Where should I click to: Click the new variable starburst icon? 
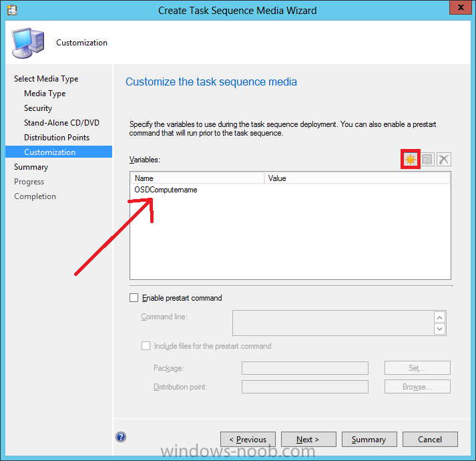[x=411, y=159]
